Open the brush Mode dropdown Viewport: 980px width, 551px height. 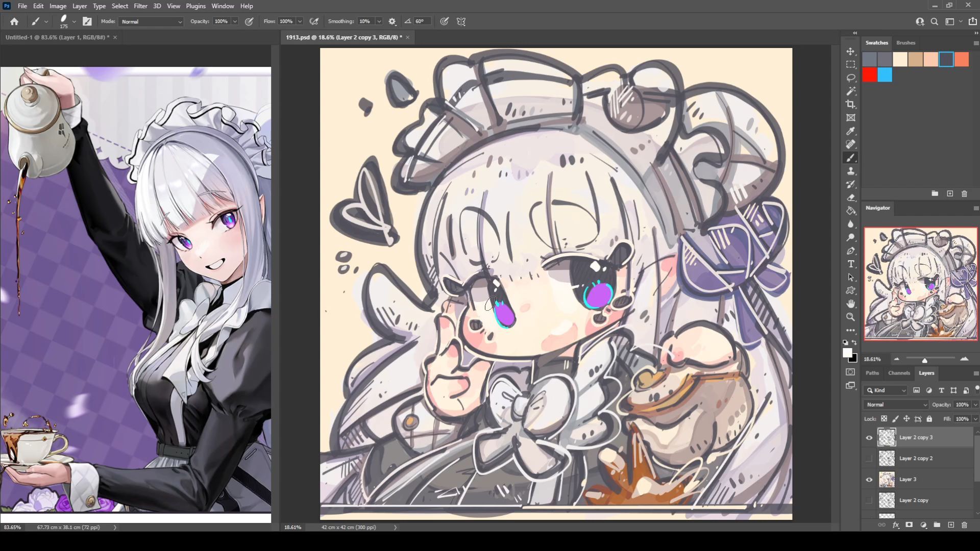pos(151,21)
